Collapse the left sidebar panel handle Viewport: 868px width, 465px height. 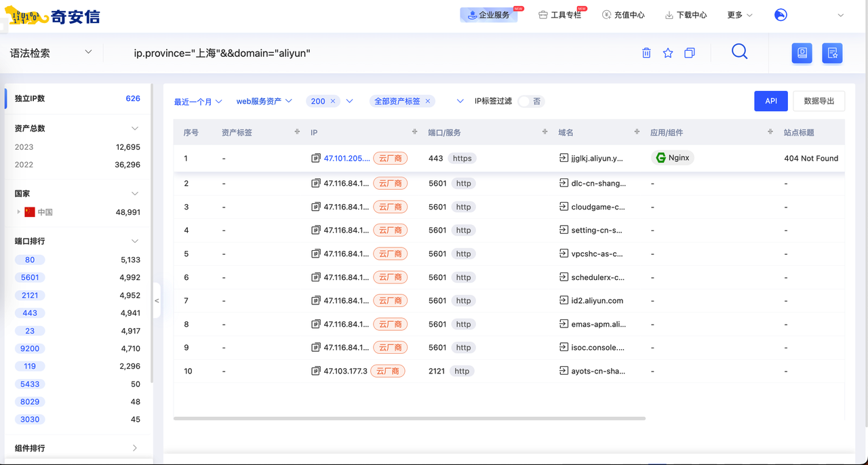pos(157,300)
